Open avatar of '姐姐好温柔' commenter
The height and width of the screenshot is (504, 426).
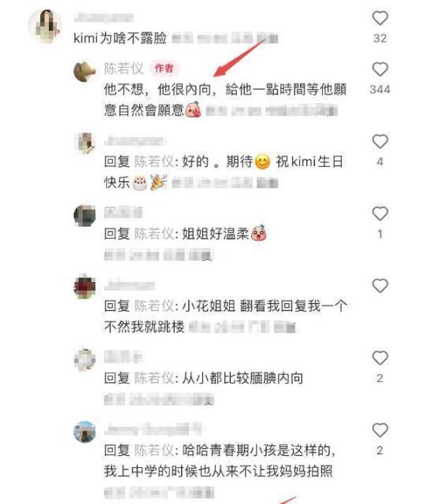click(x=85, y=215)
